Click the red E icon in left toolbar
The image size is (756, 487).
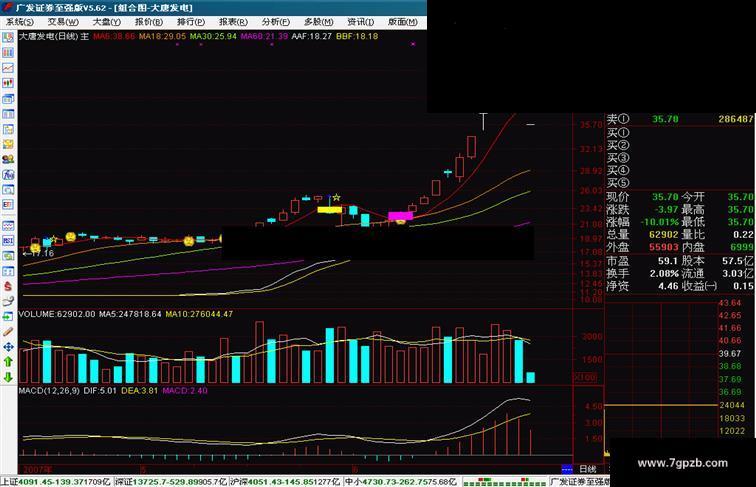click(x=8, y=204)
